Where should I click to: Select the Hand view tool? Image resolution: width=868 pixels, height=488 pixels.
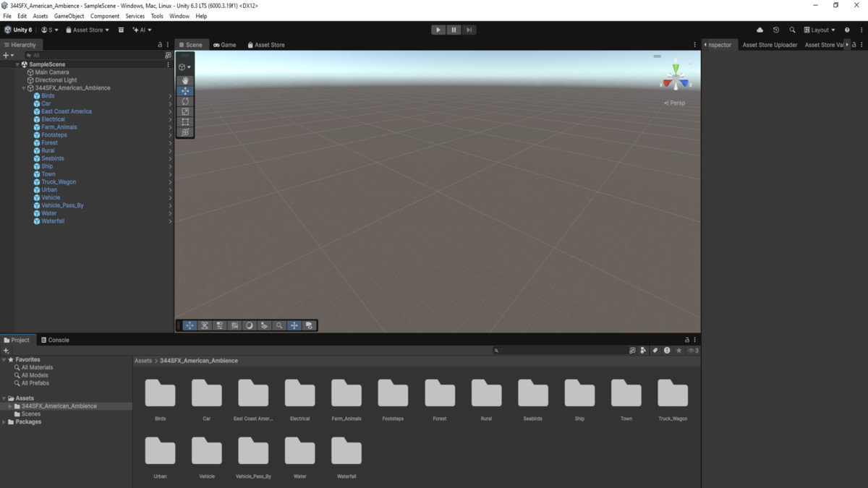pos(185,81)
